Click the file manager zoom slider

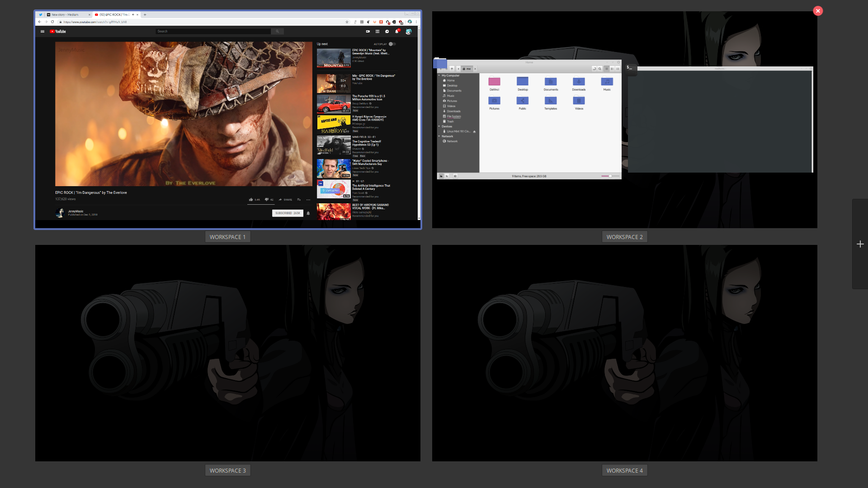click(x=610, y=176)
